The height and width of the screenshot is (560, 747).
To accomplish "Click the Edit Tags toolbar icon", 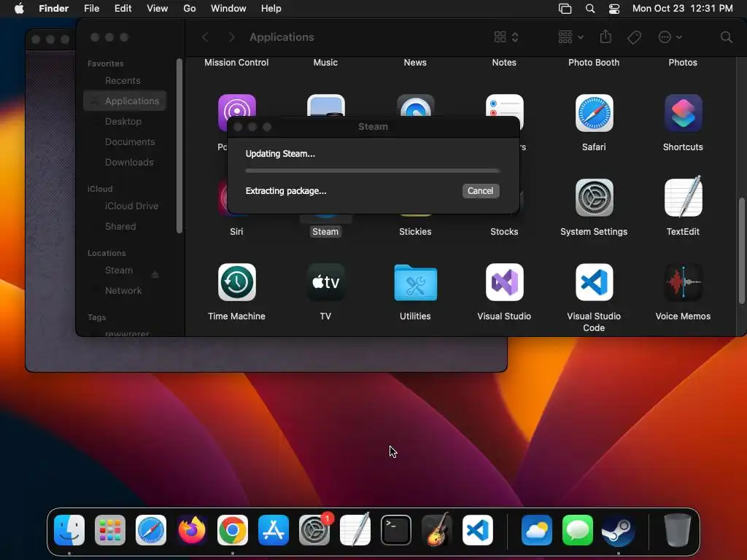I will point(634,37).
